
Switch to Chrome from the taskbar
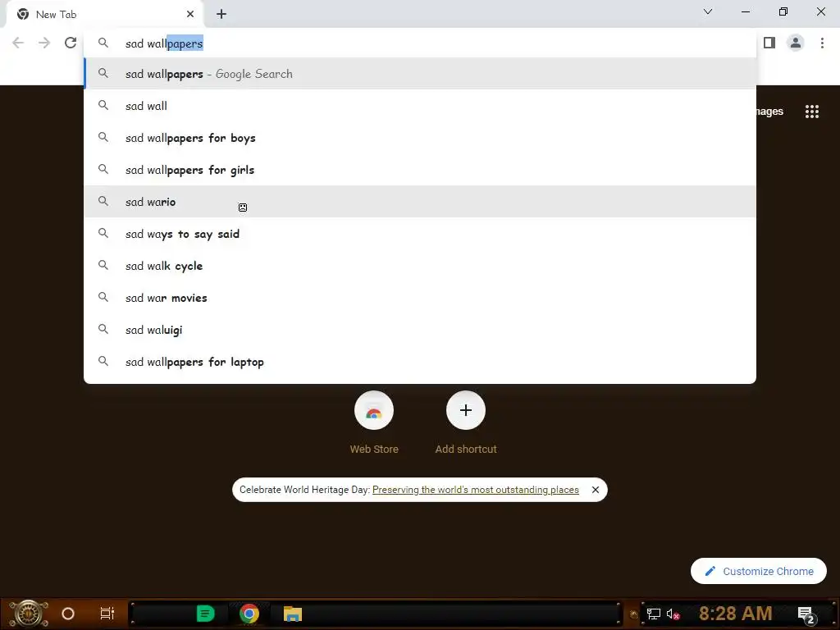(249, 614)
